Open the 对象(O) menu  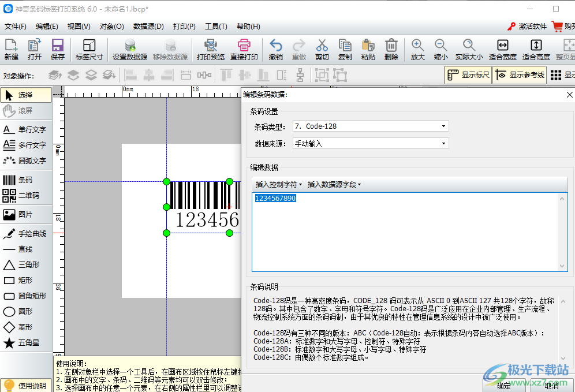point(112,27)
